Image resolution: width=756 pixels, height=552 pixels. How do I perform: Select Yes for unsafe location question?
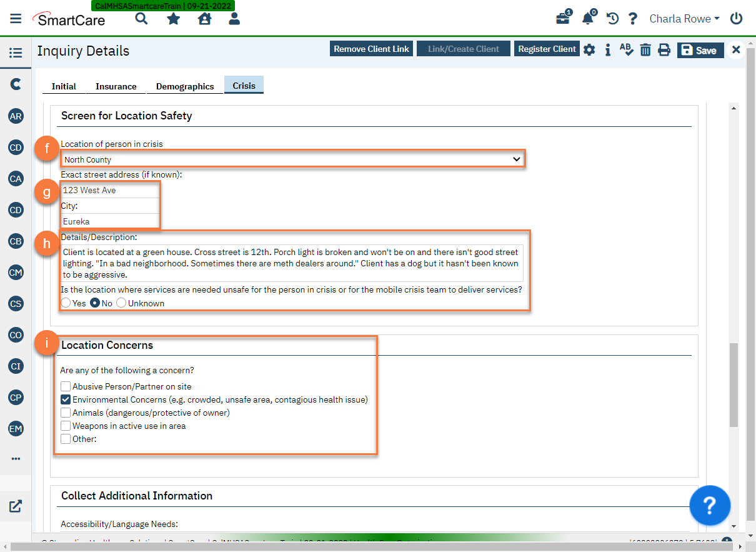(66, 303)
